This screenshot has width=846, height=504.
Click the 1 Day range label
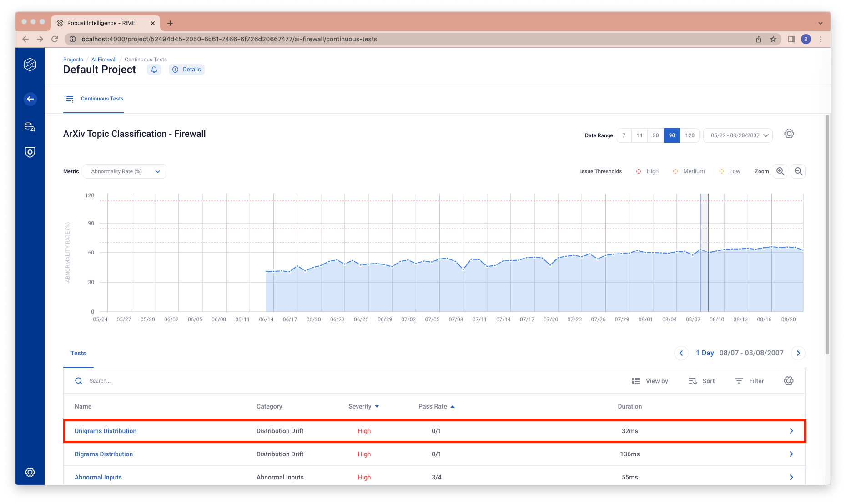click(x=705, y=353)
